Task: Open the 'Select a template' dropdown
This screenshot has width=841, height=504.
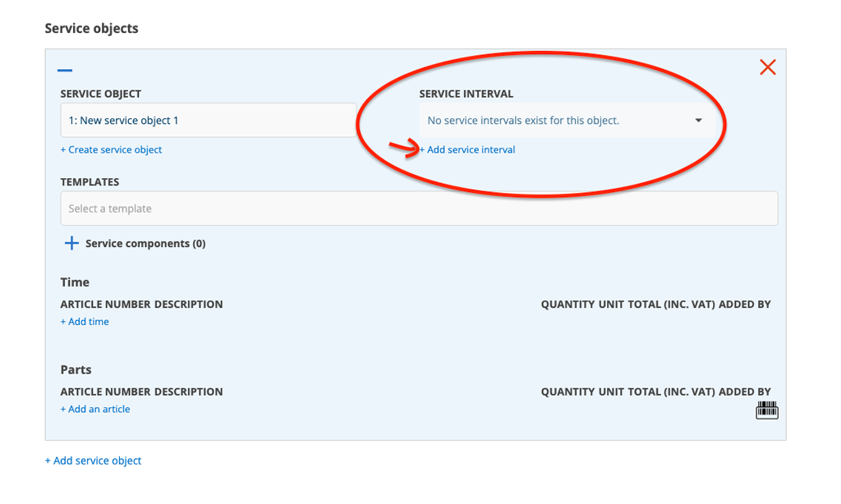Action: [419, 208]
